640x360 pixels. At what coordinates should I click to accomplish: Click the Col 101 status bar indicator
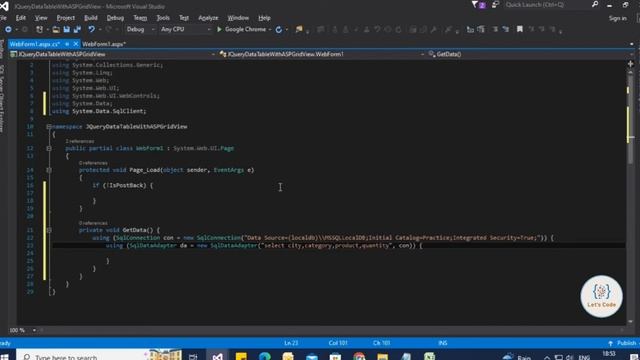[x=338, y=343]
